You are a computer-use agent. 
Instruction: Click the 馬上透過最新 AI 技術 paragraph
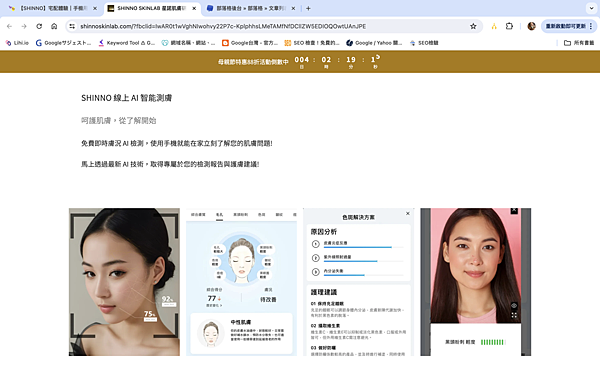tap(170, 164)
